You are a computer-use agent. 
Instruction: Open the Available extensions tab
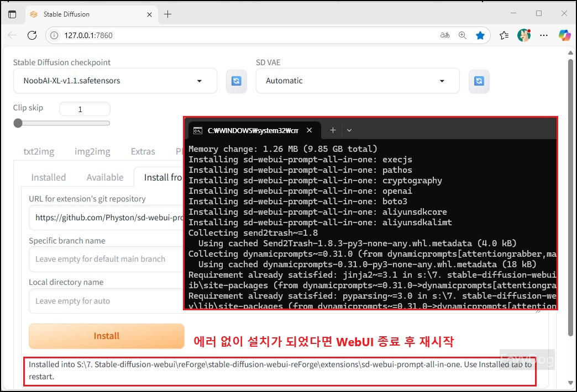pos(105,177)
